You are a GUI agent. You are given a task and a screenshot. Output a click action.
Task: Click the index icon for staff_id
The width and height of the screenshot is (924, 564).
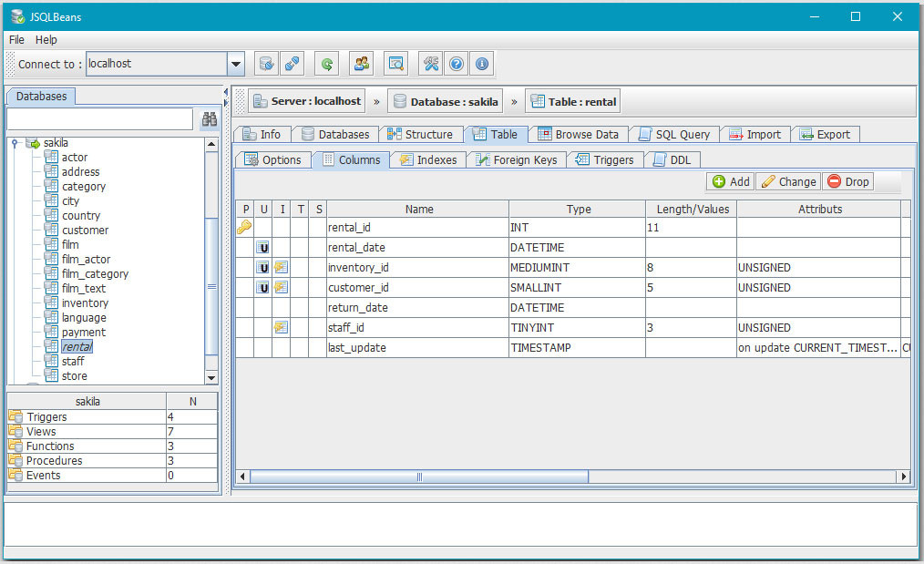click(x=281, y=328)
